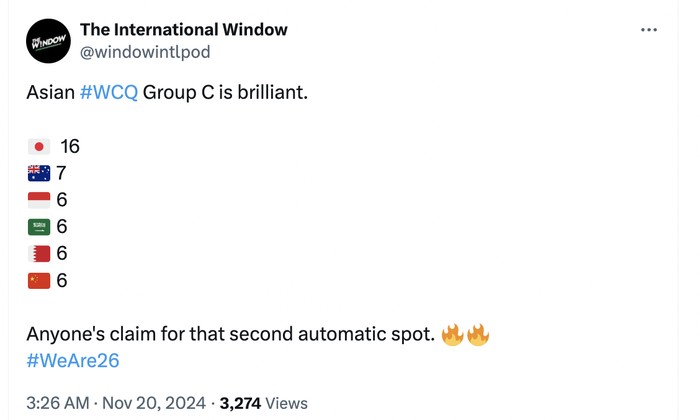Click the "Group C is brilliant" text
This screenshot has height=420, width=700.
(x=225, y=93)
